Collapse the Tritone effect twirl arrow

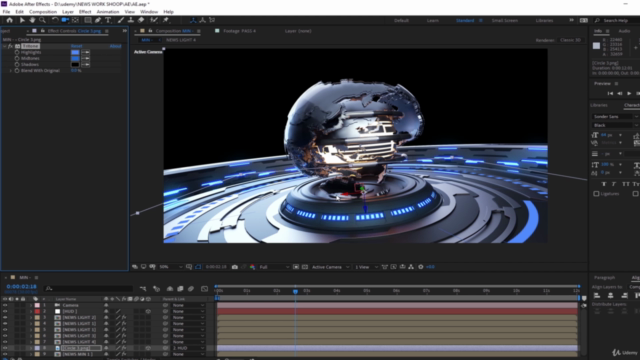pos(4,46)
